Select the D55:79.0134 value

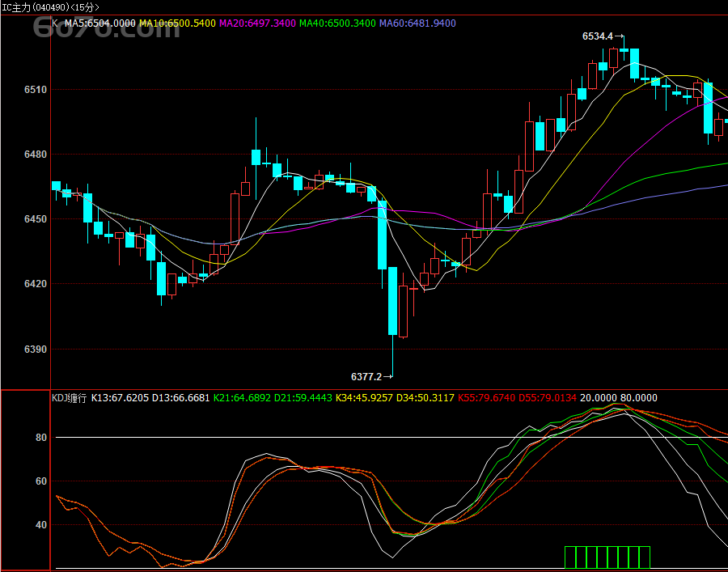(548, 398)
